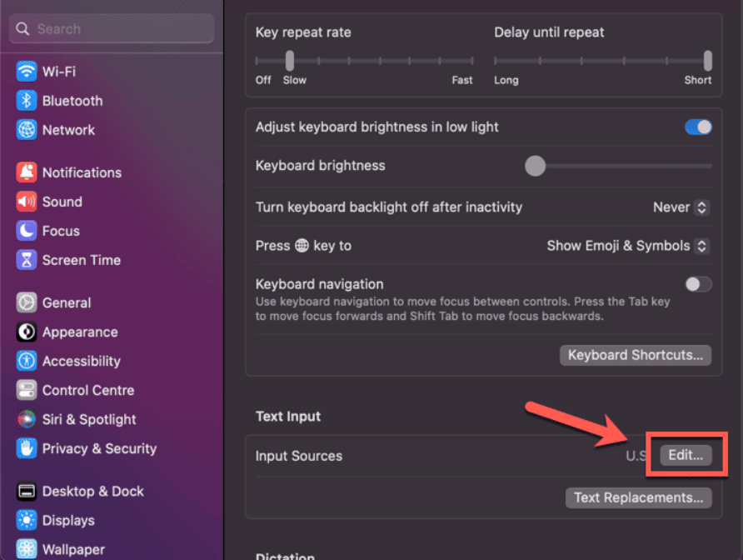Open Text Replacements settings
The width and height of the screenshot is (743, 560).
pos(638,497)
